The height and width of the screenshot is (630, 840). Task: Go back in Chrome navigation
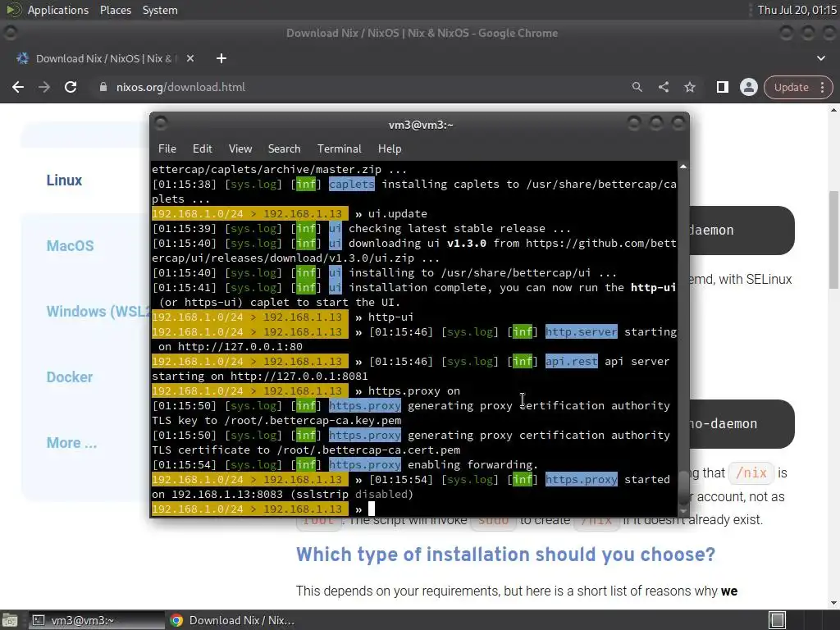tap(18, 87)
